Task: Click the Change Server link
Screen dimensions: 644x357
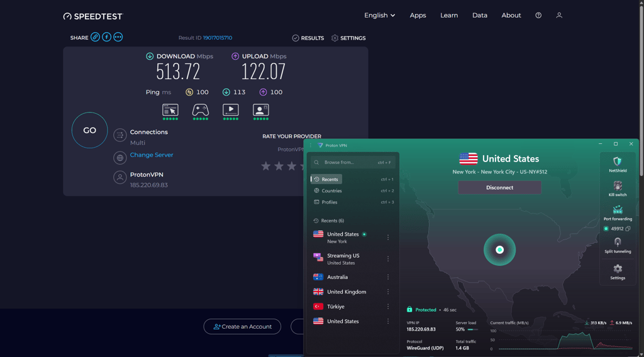Action: click(x=152, y=155)
